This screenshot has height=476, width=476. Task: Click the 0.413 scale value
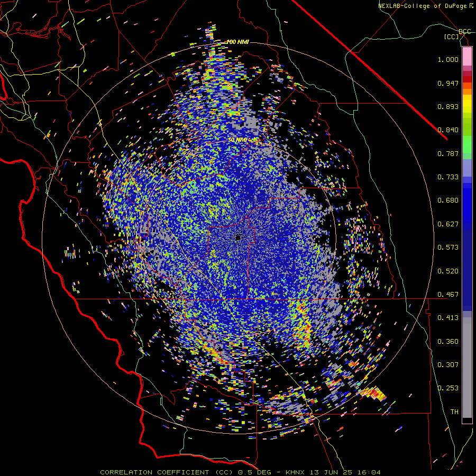pyautogui.click(x=448, y=318)
